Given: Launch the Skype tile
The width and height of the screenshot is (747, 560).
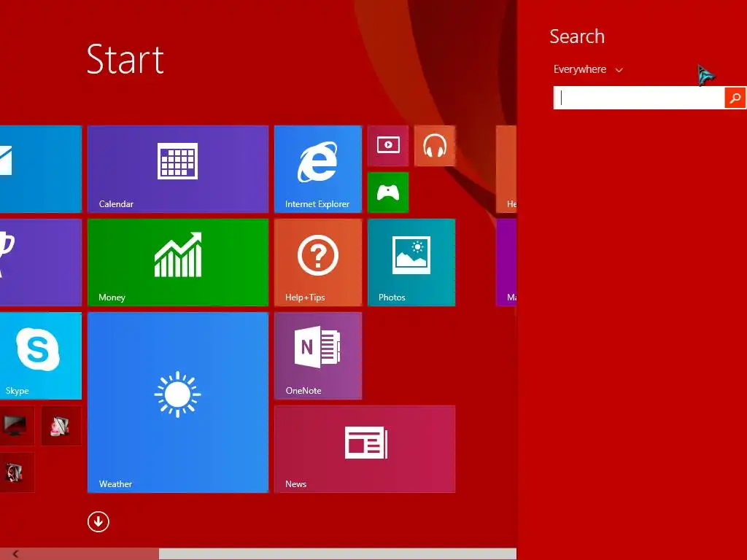Looking at the screenshot, I should [x=41, y=356].
